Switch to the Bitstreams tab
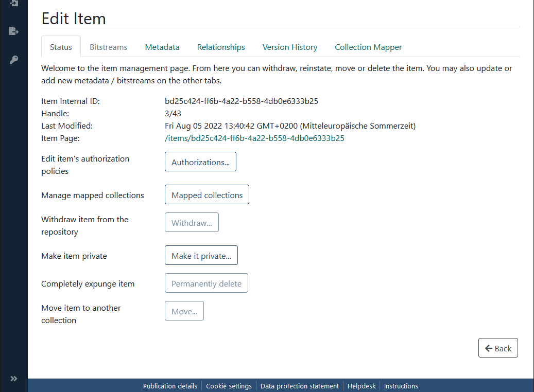The image size is (534, 392). tap(108, 47)
